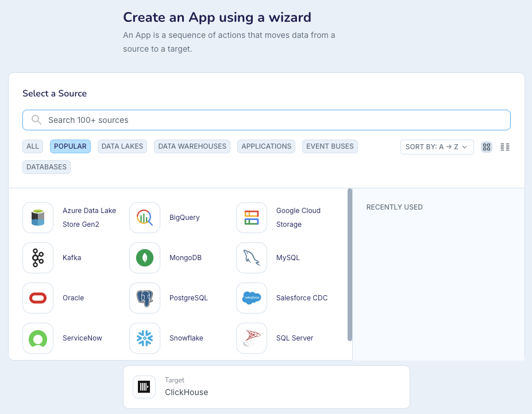532x414 pixels.
Task: Click the PostgreSQL label text
Action: click(188, 298)
